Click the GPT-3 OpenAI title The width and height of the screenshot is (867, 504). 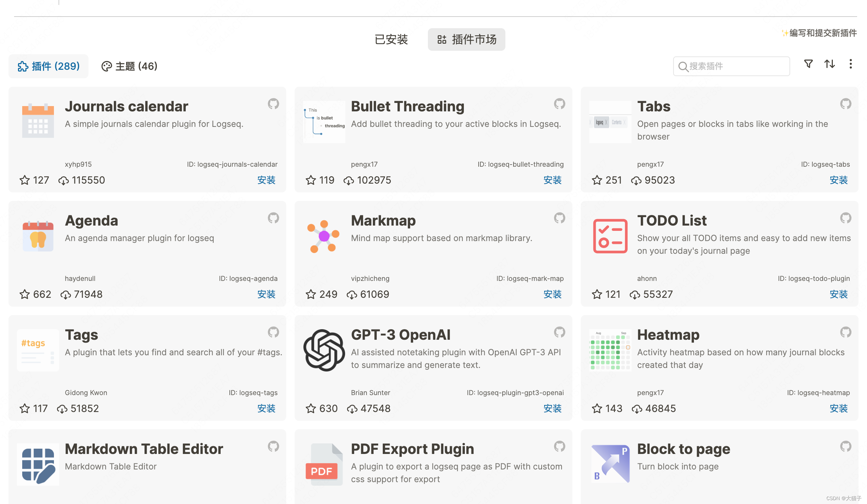click(401, 335)
